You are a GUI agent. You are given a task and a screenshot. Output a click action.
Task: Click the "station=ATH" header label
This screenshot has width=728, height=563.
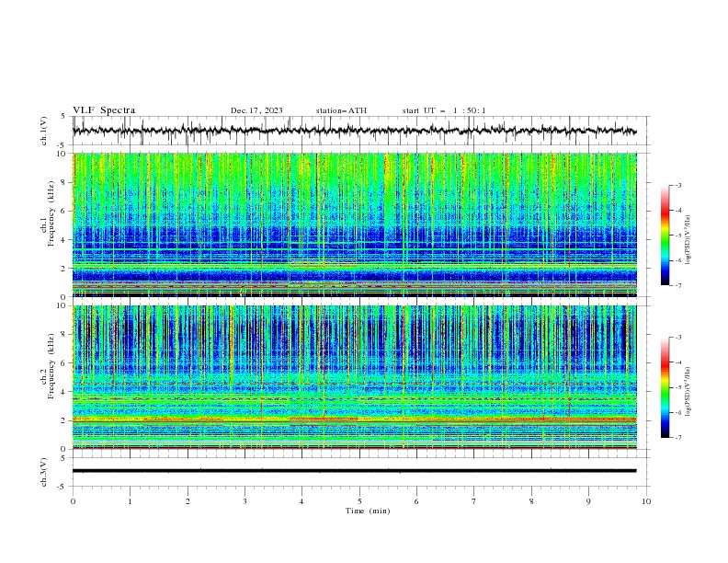point(341,110)
